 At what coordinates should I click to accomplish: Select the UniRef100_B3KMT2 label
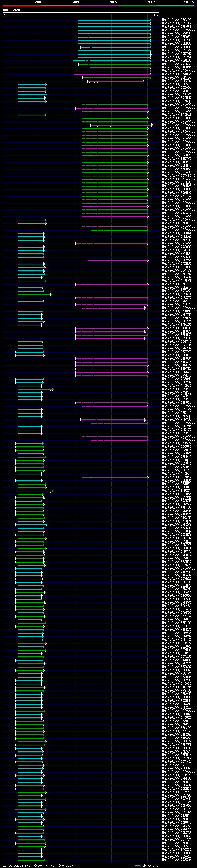[x=177, y=165]
